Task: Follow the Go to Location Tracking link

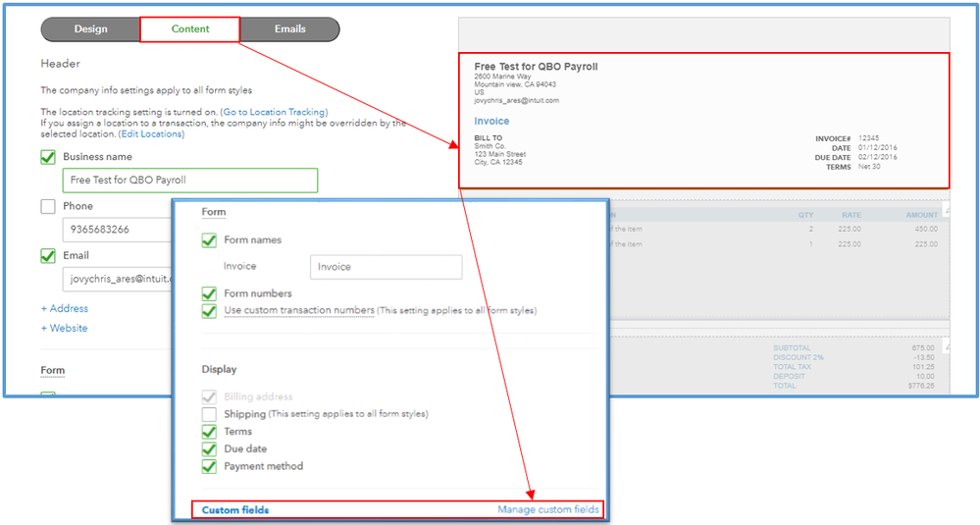Action: 274,112
